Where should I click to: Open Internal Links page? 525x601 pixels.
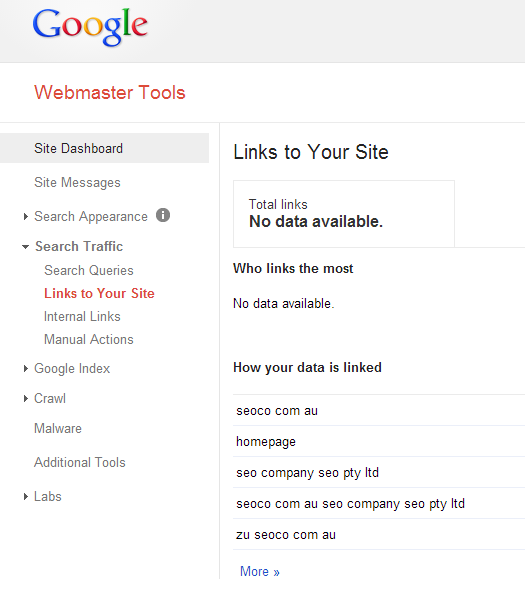(x=82, y=317)
